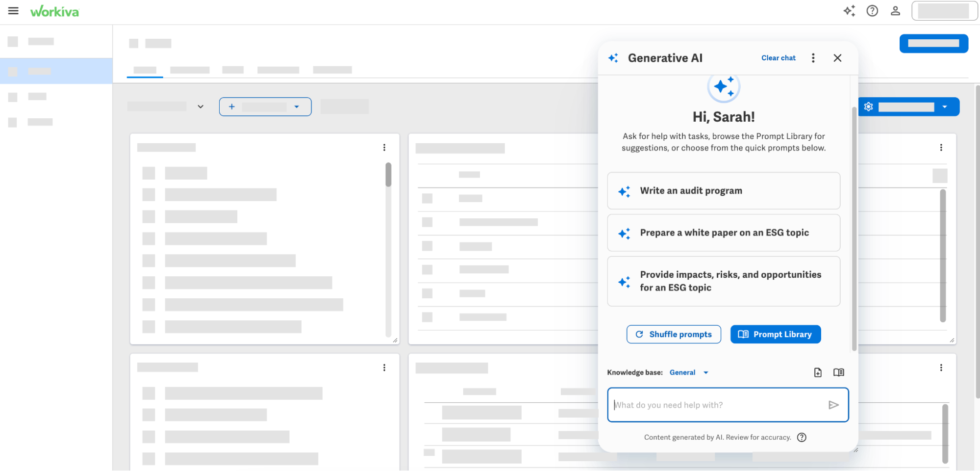Click the Shuffle prompts button
Image resolution: width=980 pixels, height=471 pixels.
674,334
